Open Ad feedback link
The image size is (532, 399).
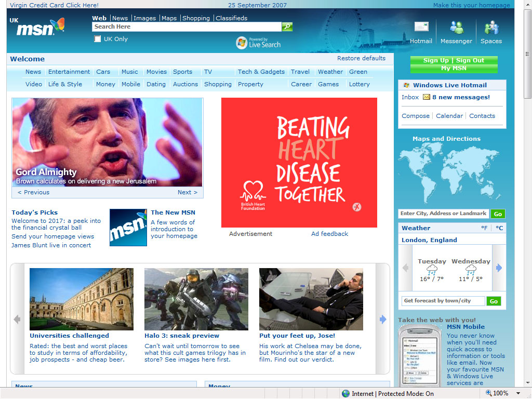[329, 234]
